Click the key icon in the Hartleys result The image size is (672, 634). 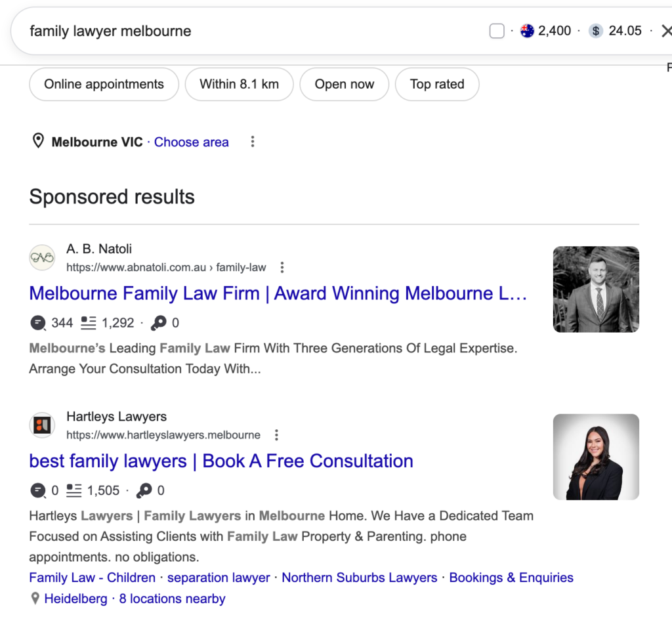coord(144,490)
